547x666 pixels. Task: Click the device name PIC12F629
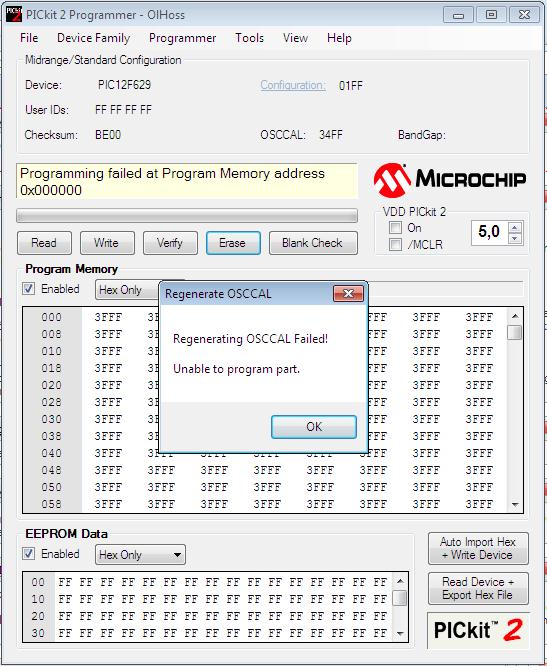[x=124, y=85]
